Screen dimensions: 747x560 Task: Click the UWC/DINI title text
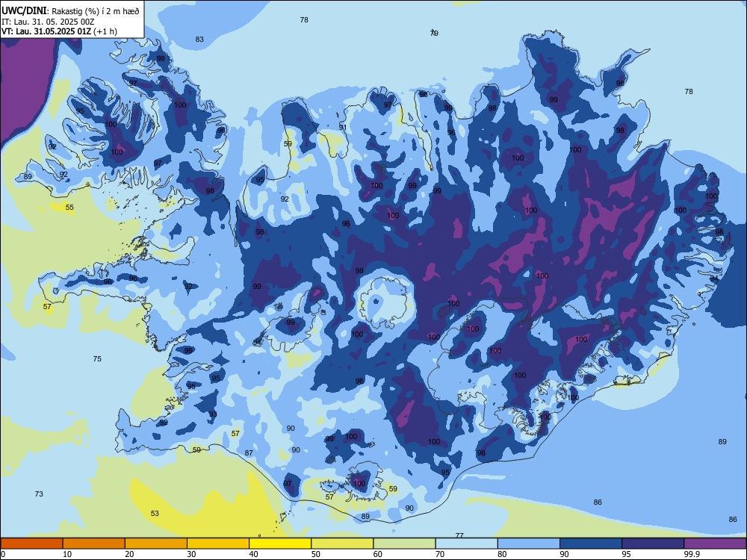click(x=24, y=10)
